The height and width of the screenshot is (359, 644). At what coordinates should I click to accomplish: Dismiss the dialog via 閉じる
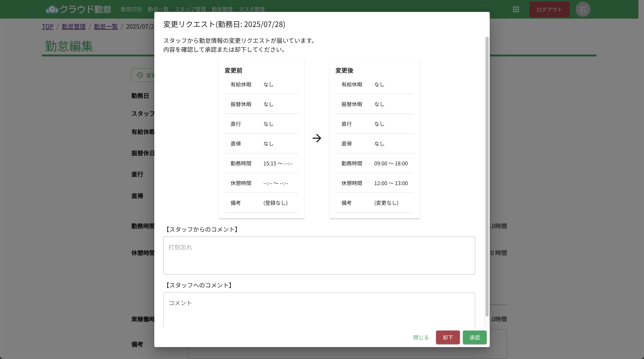coord(421,337)
